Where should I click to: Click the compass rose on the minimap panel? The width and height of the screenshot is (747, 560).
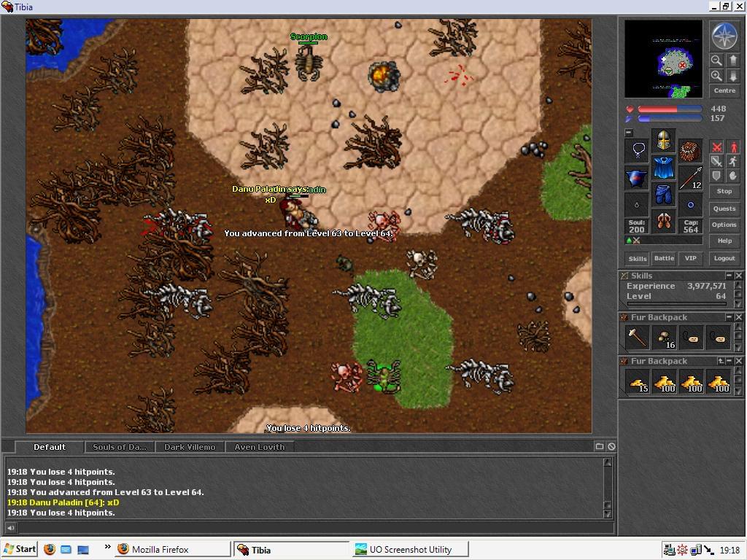coord(724,36)
